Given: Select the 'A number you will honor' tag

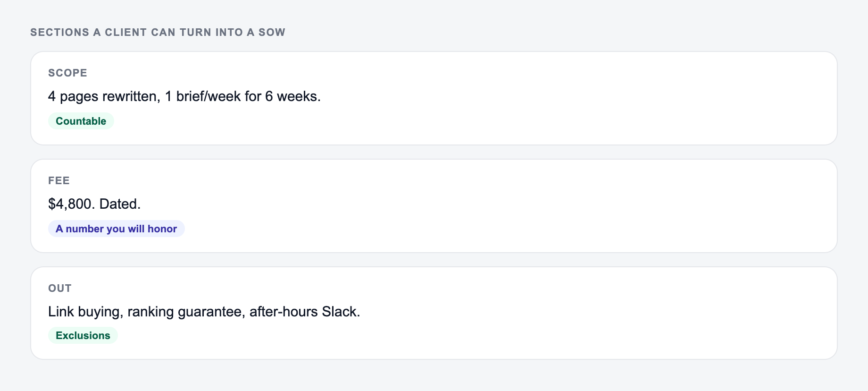Looking at the screenshot, I should pos(116,229).
